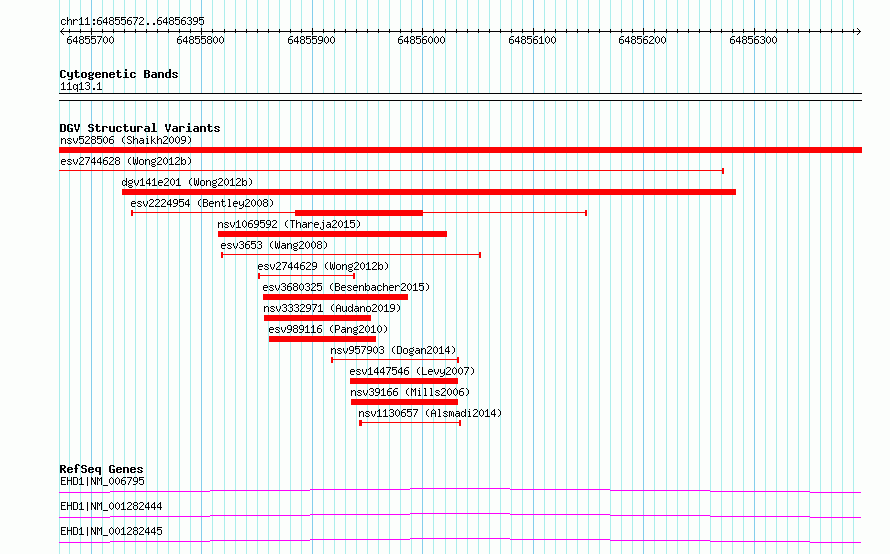Select the nsv957903 thin variant line
This screenshot has height=554, width=890.
coord(395,360)
